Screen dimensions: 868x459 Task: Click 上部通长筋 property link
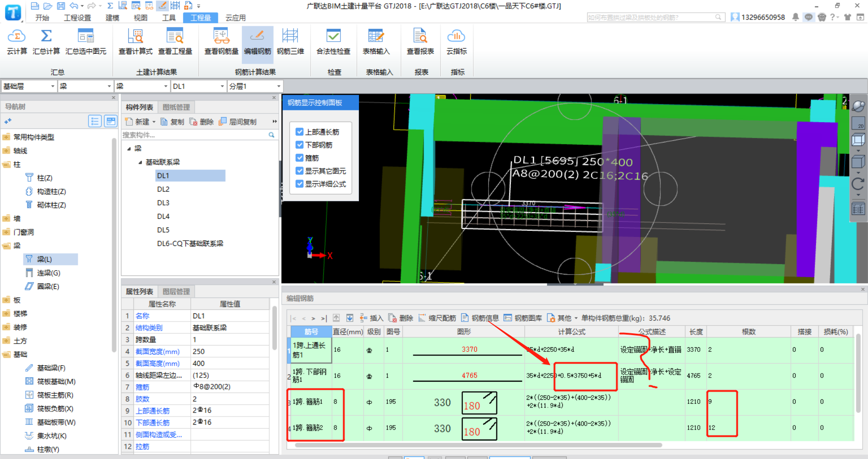click(x=152, y=411)
